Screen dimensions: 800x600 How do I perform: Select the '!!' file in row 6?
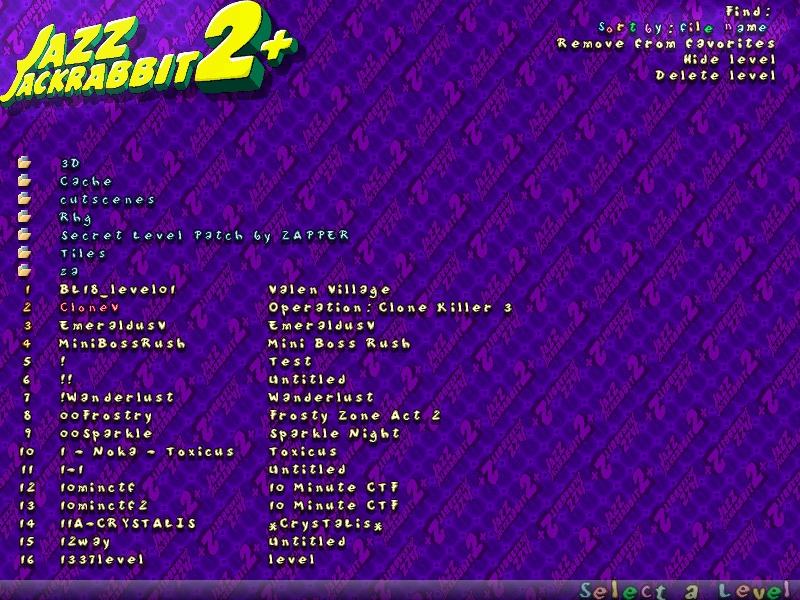[66, 380]
